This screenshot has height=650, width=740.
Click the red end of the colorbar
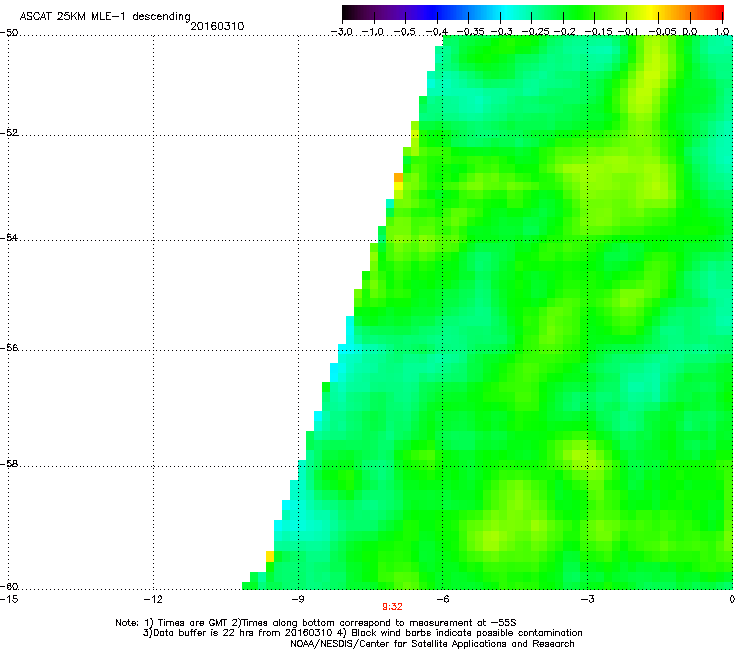tap(717, 13)
